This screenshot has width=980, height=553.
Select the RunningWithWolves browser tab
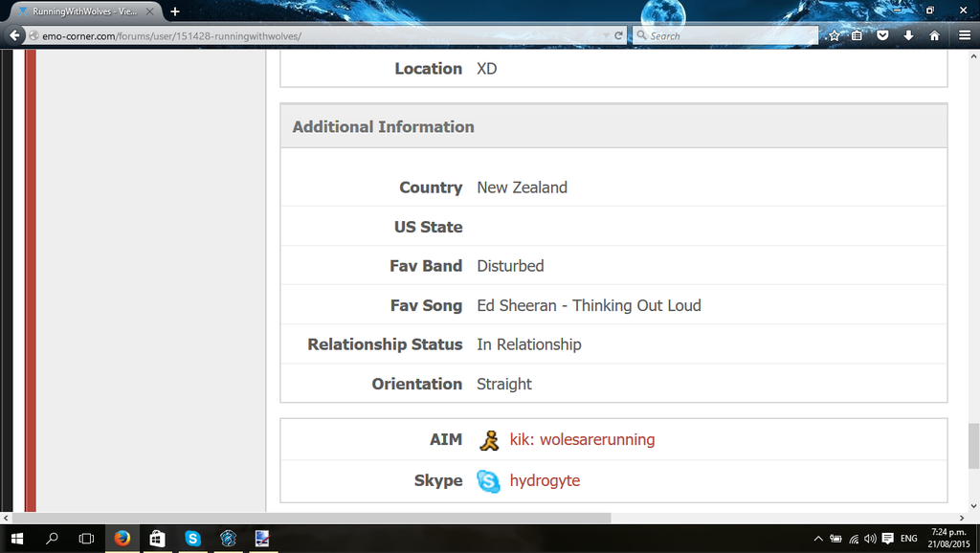[x=84, y=11]
